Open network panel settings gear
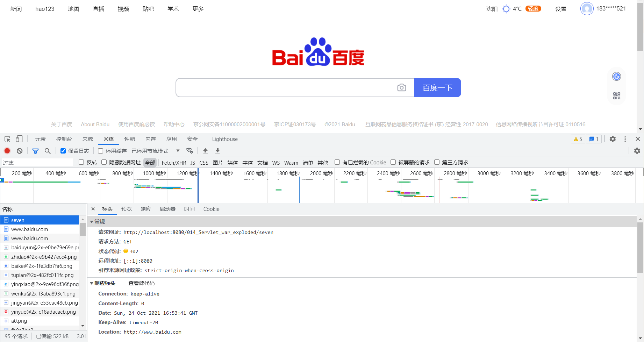644x342 pixels. coord(637,151)
